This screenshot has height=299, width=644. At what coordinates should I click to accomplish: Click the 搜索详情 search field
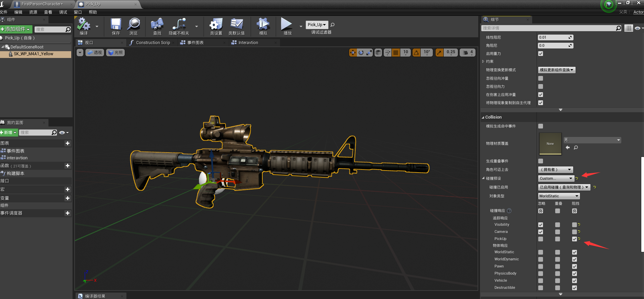click(552, 28)
